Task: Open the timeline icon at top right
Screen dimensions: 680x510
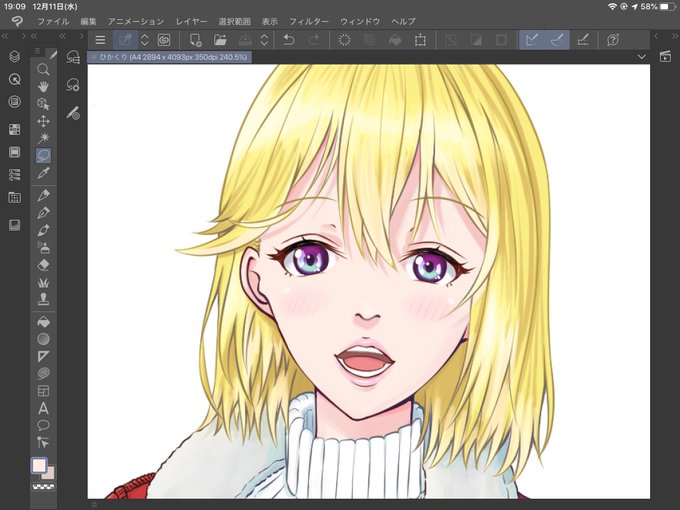Action: (x=666, y=56)
